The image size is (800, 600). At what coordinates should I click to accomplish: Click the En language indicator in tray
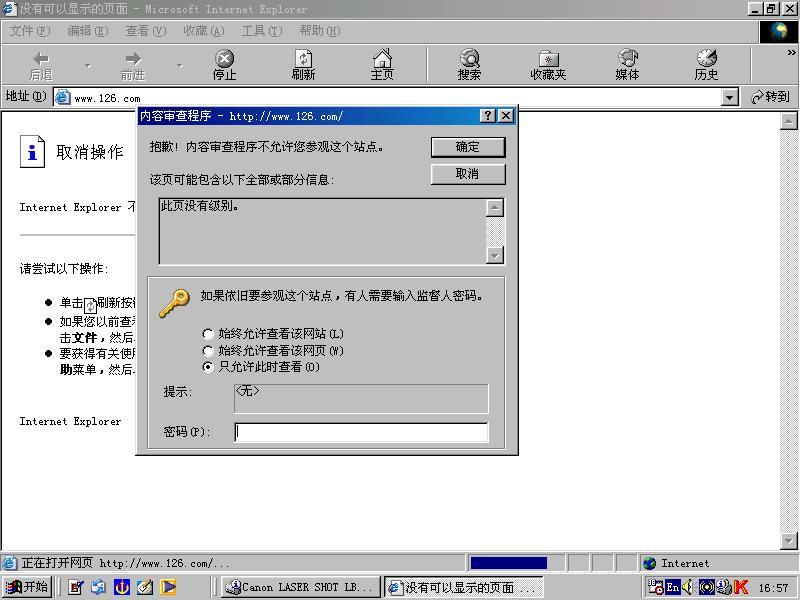pyautogui.click(x=673, y=587)
